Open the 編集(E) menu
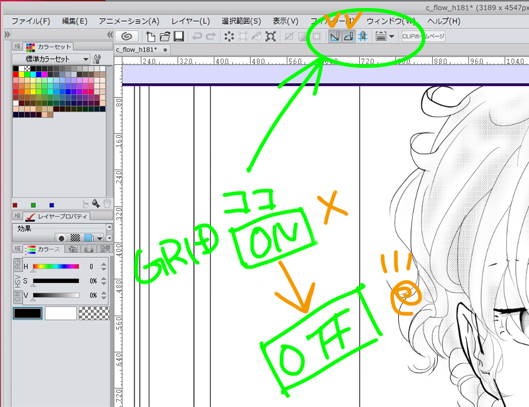 [75, 21]
